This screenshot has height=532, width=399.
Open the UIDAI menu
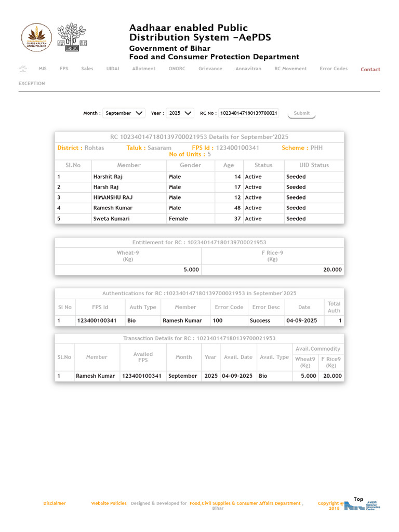coord(113,69)
